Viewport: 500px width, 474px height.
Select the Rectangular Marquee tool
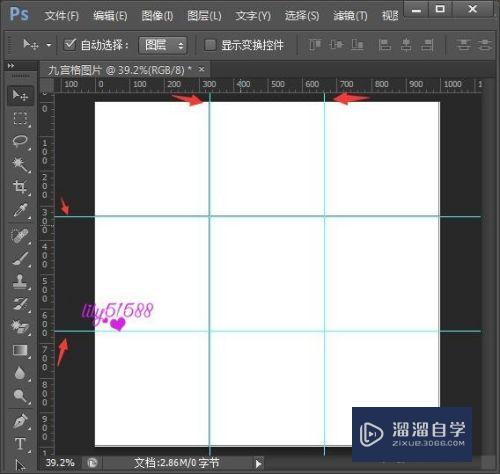(x=20, y=118)
